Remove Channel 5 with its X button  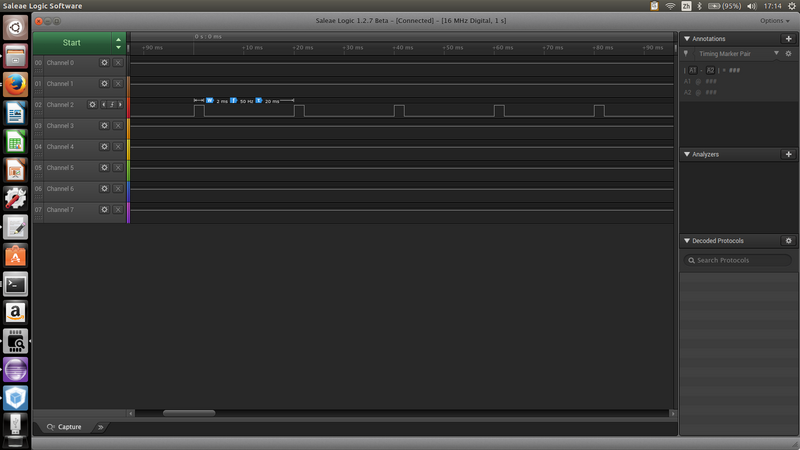pyautogui.click(x=118, y=167)
